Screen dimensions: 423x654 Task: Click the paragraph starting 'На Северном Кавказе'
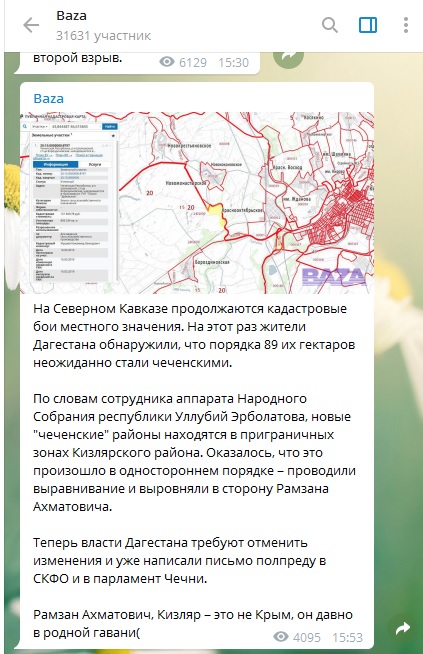pos(194,336)
